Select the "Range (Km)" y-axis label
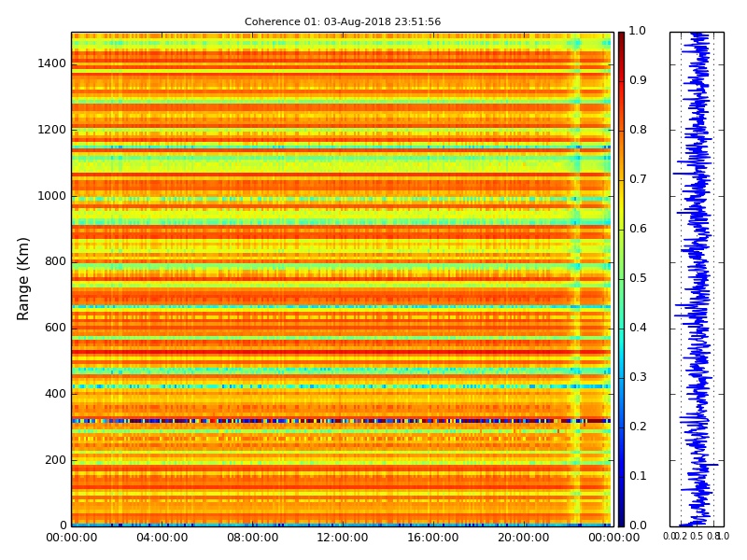Image resolution: width=747 pixels, height=560 pixels. [x=22, y=279]
